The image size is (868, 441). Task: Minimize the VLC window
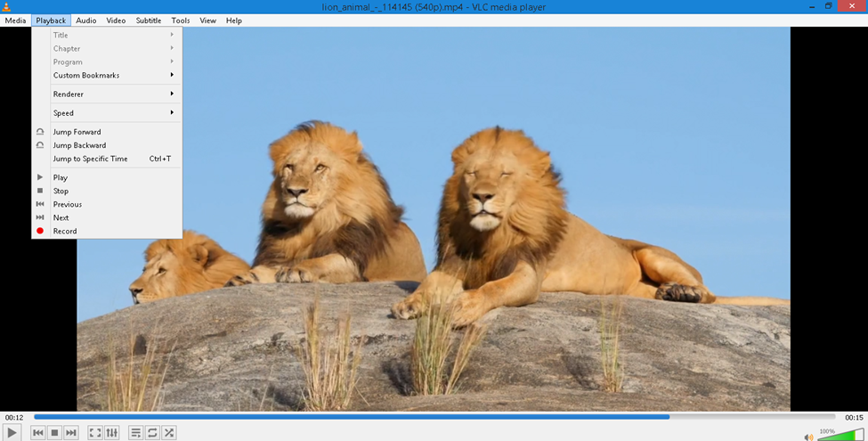click(x=812, y=6)
